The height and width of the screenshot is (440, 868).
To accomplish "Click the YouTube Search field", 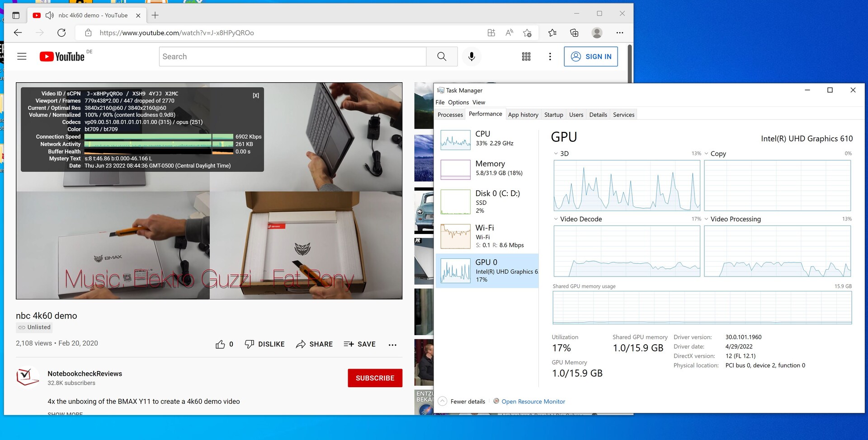I will coord(292,56).
